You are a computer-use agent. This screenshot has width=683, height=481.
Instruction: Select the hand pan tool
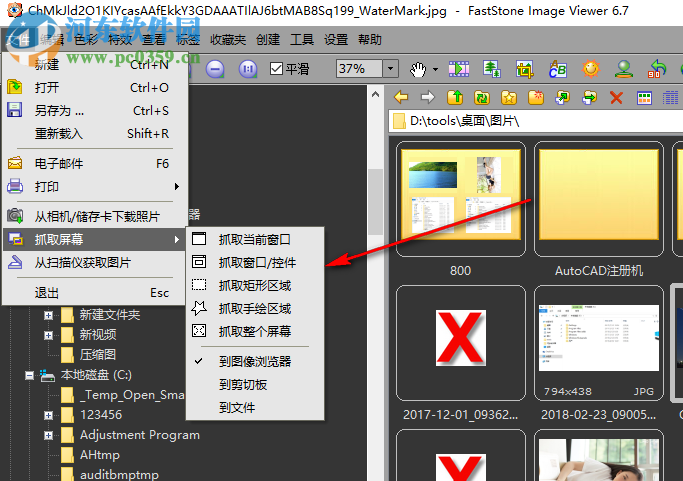[x=418, y=69]
